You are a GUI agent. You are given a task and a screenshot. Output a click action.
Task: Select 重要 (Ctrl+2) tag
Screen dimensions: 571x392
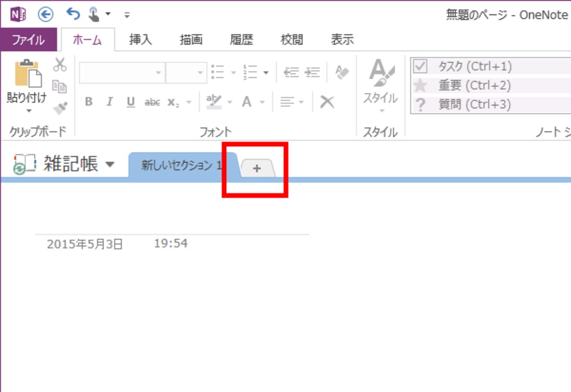[491, 86]
